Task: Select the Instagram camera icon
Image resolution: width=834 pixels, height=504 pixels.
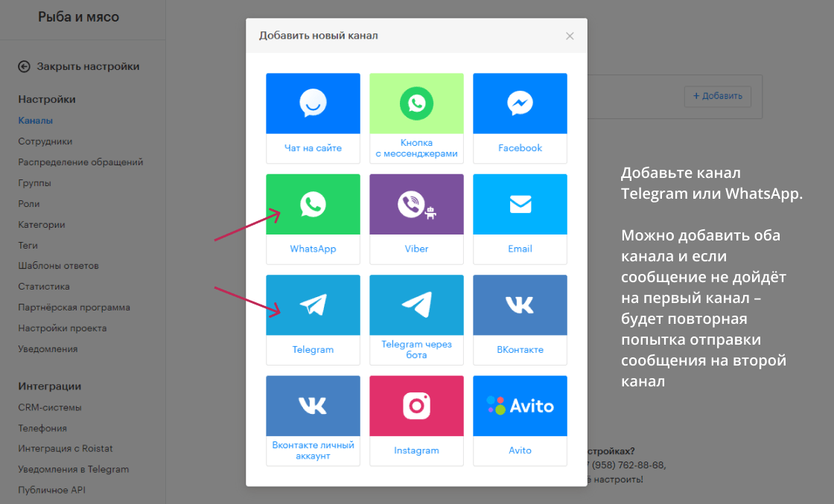Action: pos(416,406)
